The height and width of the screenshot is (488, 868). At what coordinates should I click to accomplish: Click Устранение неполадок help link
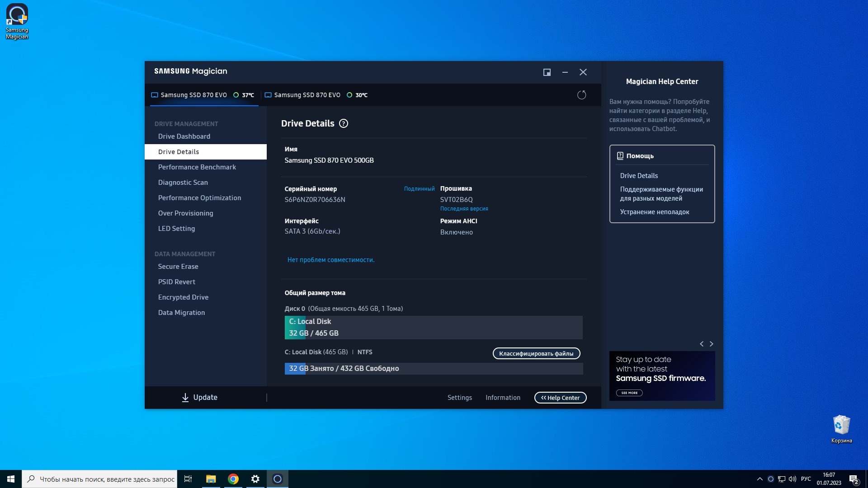click(654, 212)
